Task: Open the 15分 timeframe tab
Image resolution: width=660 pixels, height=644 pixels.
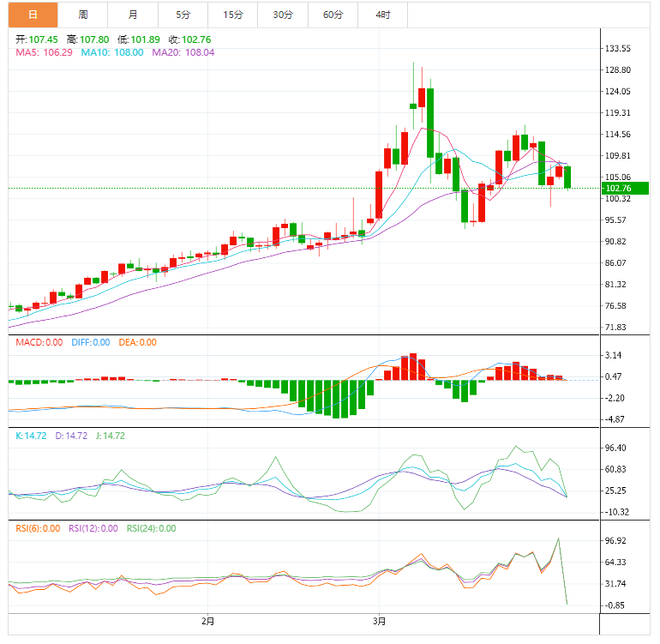Action: [233, 15]
